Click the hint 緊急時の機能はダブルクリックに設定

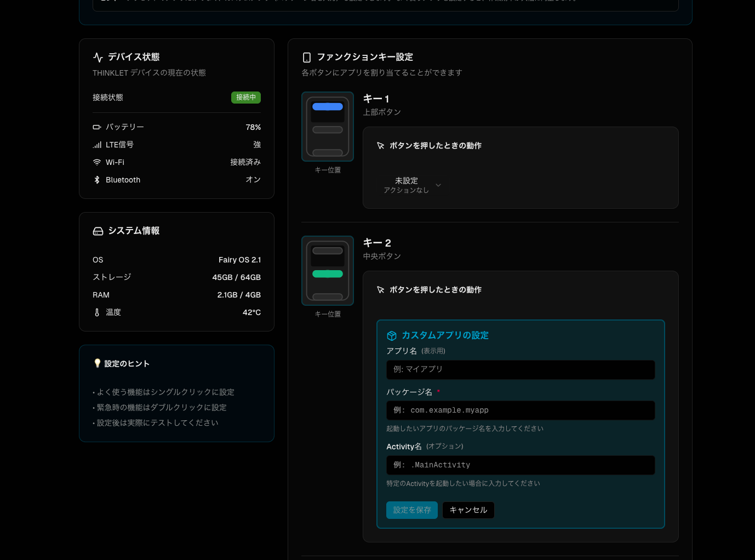coord(162,408)
